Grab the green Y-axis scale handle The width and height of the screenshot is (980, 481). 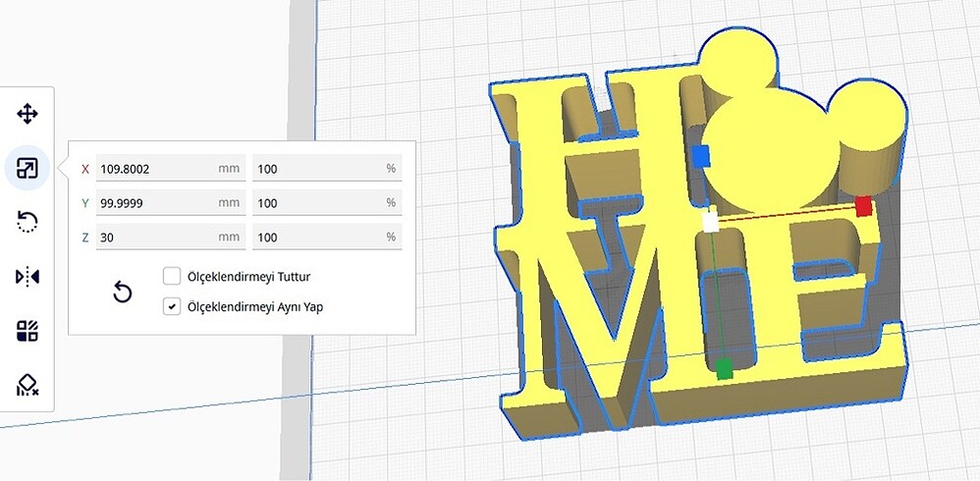pos(724,368)
